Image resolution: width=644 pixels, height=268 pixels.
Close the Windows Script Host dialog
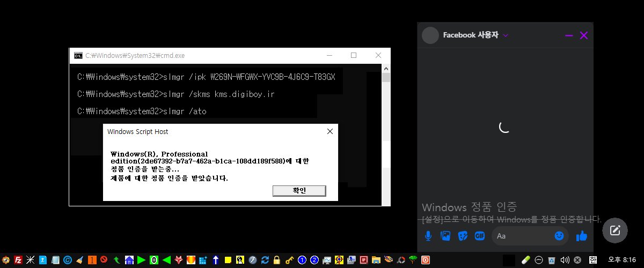point(330,131)
